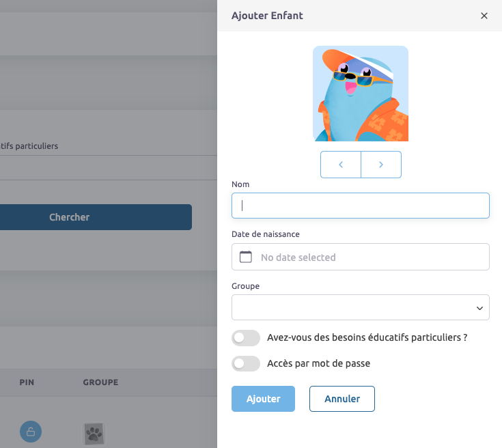Viewport: 502px width, 448px height.
Task: Enable the special educational needs switch
Action: [x=246, y=338]
